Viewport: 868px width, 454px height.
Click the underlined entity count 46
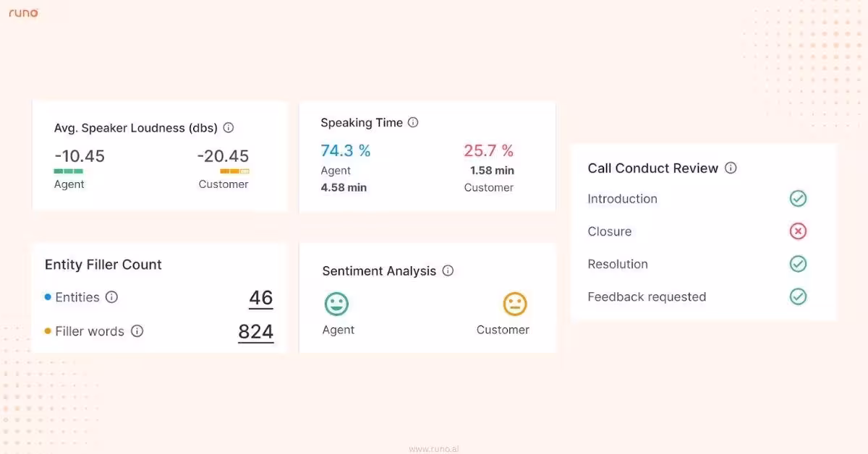260,298
